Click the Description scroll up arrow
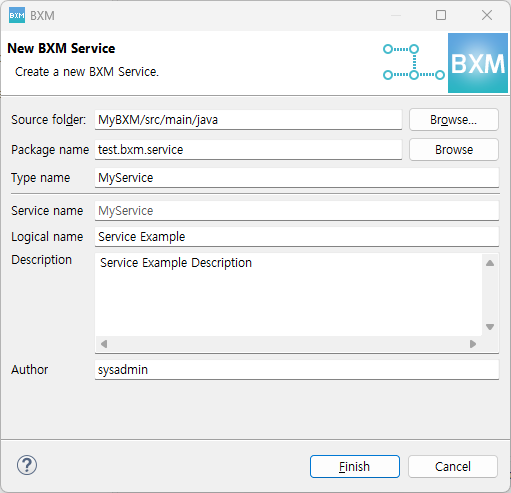Viewport: 511px width, 493px height. click(x=490, y=263)
